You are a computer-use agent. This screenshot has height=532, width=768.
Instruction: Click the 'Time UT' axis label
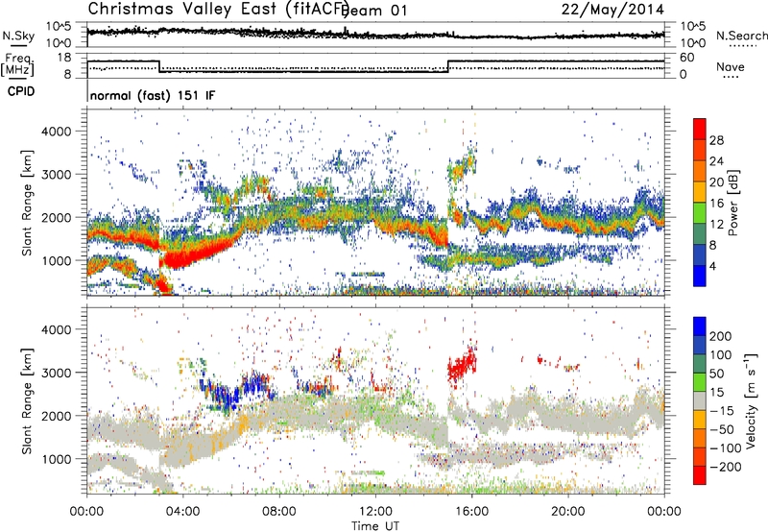click(375, 525)
